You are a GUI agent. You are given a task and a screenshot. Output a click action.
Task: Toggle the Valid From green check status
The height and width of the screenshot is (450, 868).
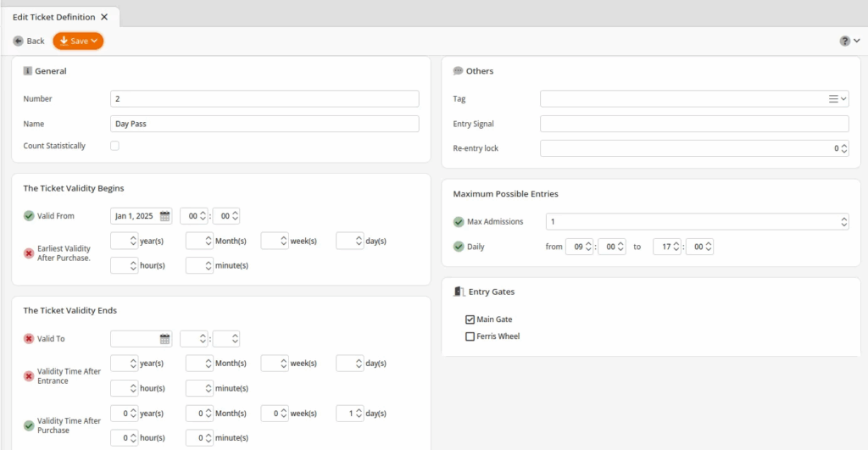pyautogui.click(x=29, y=216)
